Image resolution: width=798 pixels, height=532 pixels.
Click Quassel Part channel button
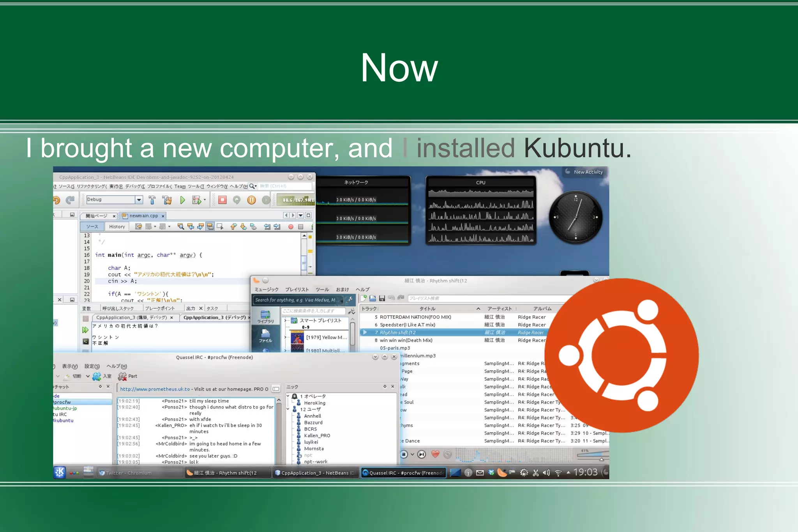[x=127, y=376]
